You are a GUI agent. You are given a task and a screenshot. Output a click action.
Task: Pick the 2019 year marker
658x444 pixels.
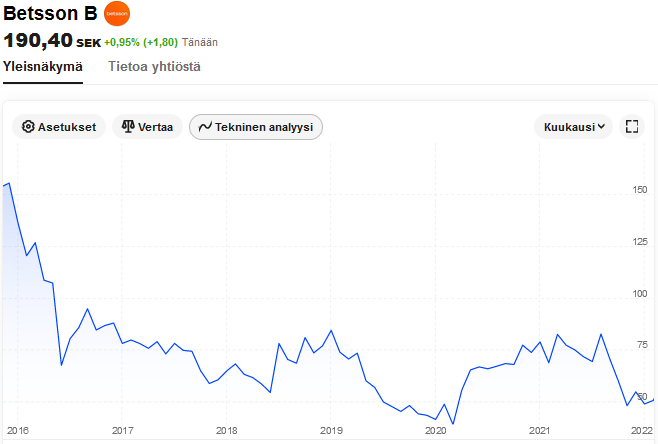[331, 430]
